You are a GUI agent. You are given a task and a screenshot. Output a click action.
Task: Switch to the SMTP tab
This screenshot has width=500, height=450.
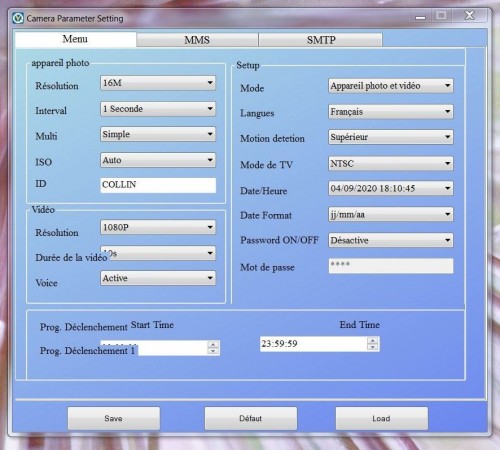click(x=321, y=40)
